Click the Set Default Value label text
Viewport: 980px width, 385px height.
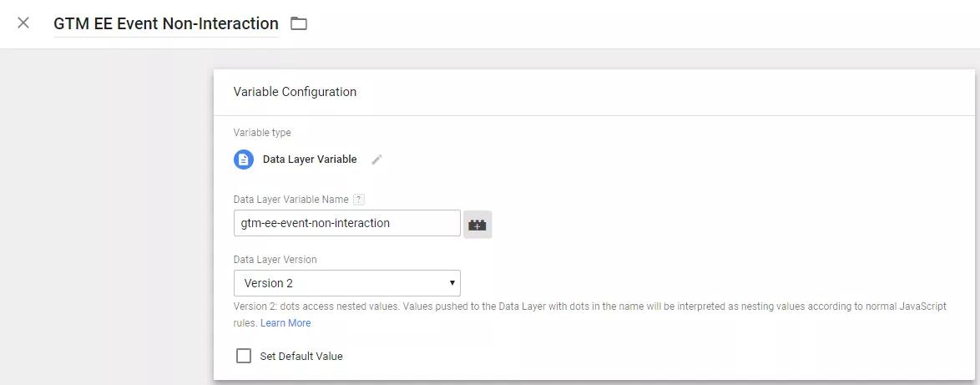tap(301, 357)
